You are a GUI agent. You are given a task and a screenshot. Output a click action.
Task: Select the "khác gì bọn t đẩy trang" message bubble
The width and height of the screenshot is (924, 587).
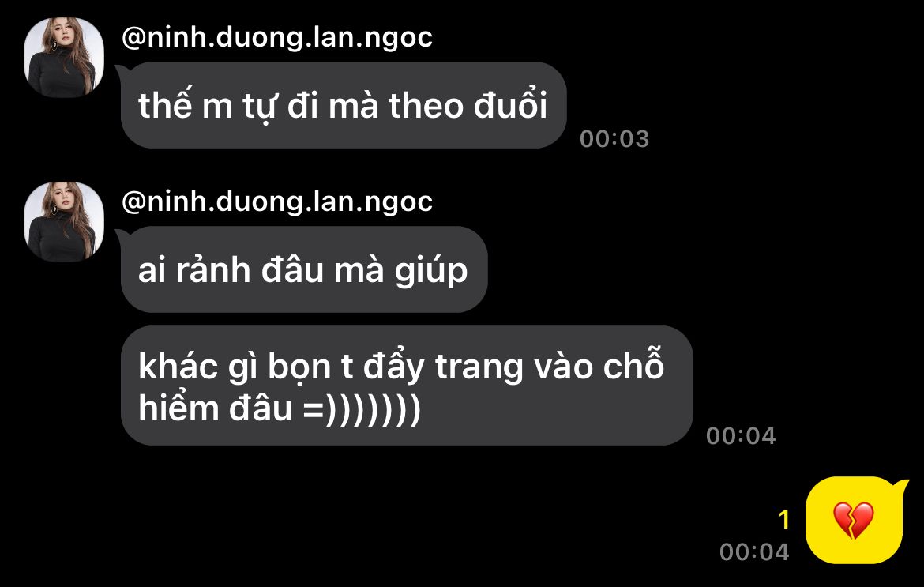407,386
